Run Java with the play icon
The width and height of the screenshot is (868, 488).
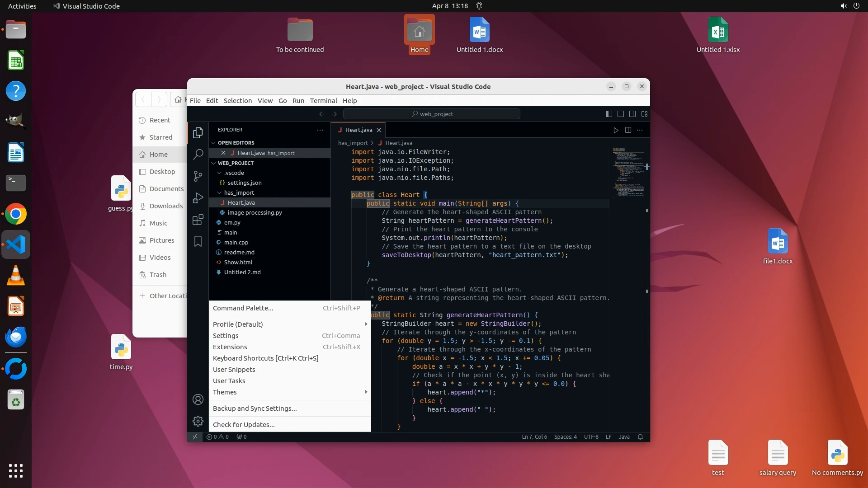point(616,130)
